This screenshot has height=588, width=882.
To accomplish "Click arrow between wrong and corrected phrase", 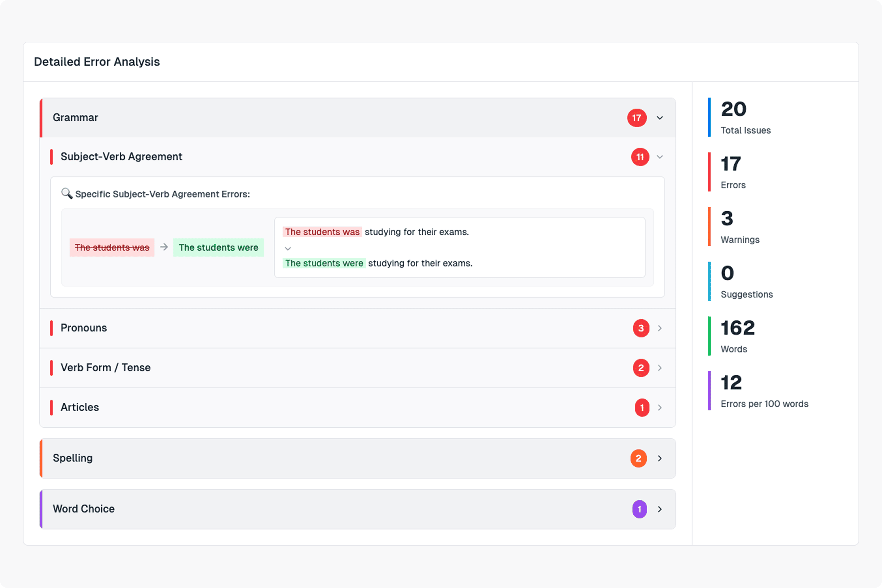I will pos(164,247).
